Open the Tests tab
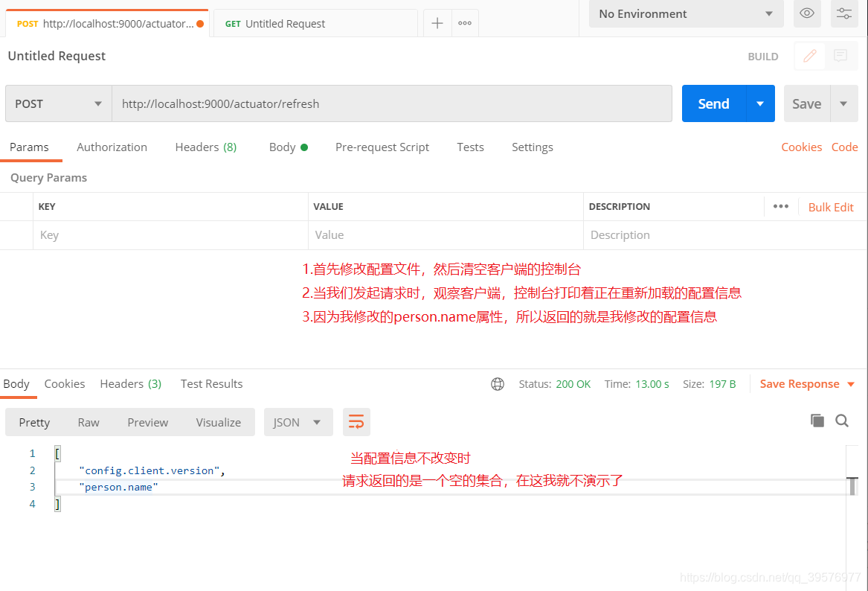 (471, 147)
